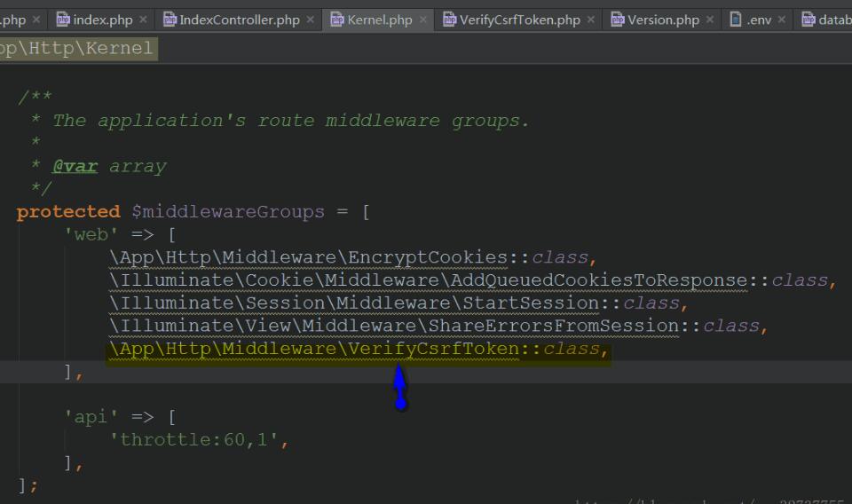This screenshot has height=504, width=852.
Task: Close the .env tab
Action: point(781,20)
